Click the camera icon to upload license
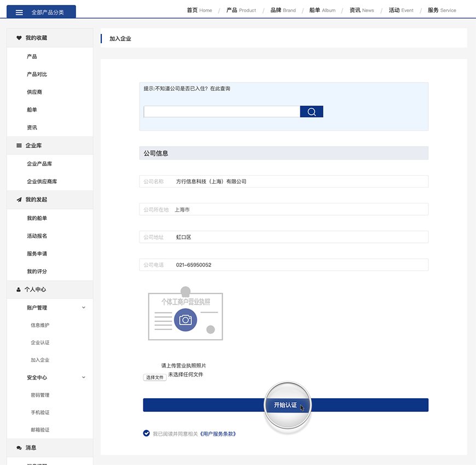This screenshot has width=476, height=465. point(185,319)
